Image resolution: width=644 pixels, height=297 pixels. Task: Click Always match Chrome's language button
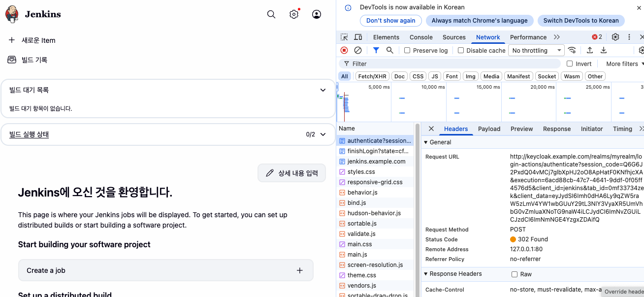[480, 21]
